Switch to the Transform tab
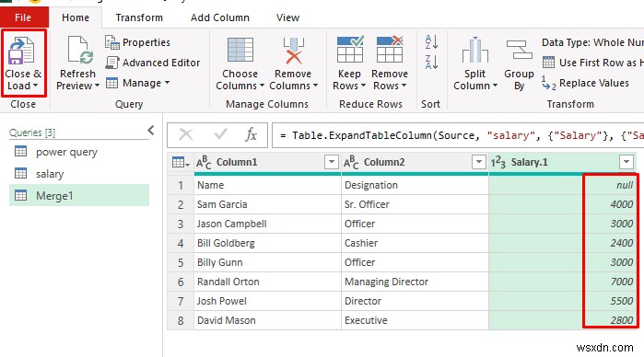644x357 pixels. click(139, 17)
